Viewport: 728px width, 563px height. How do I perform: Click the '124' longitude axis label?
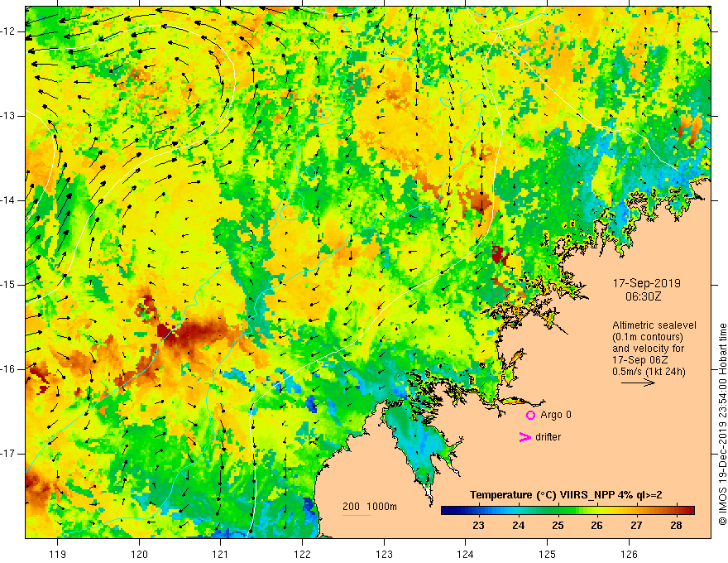466,554
